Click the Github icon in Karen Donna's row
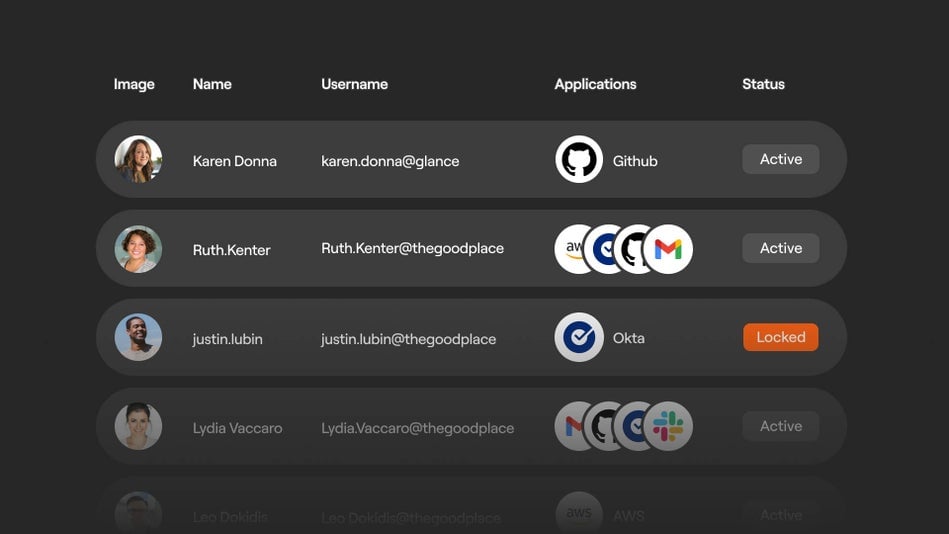Image resolution: width=949 pixels, height=534 pixels. [x=579, y=160]
